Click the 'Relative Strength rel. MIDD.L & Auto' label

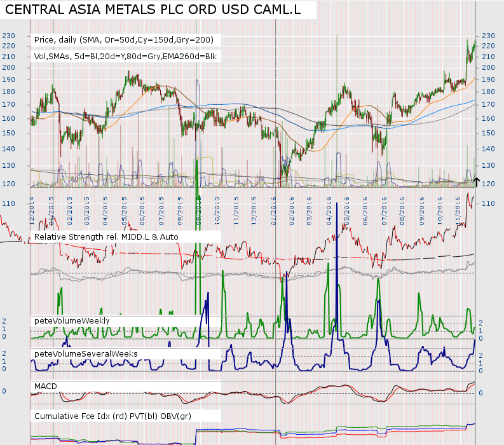[x=106, y=237]
